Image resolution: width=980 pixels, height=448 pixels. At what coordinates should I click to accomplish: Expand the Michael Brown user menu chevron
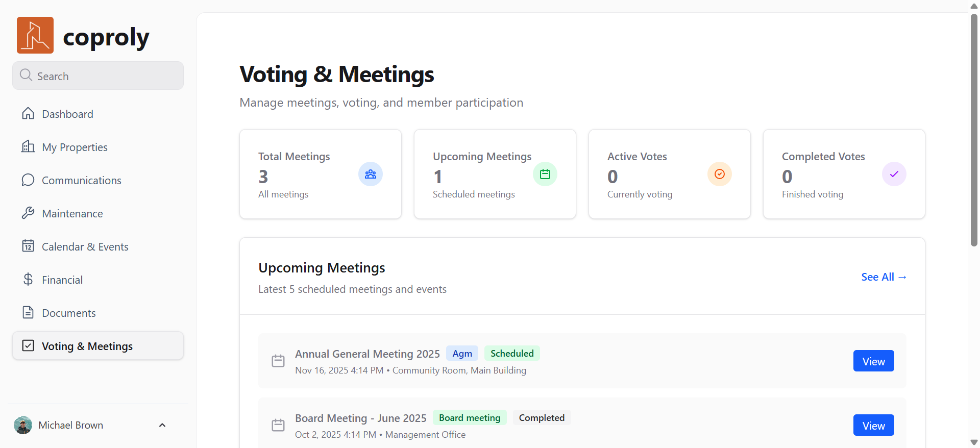[x=162, y=425]
